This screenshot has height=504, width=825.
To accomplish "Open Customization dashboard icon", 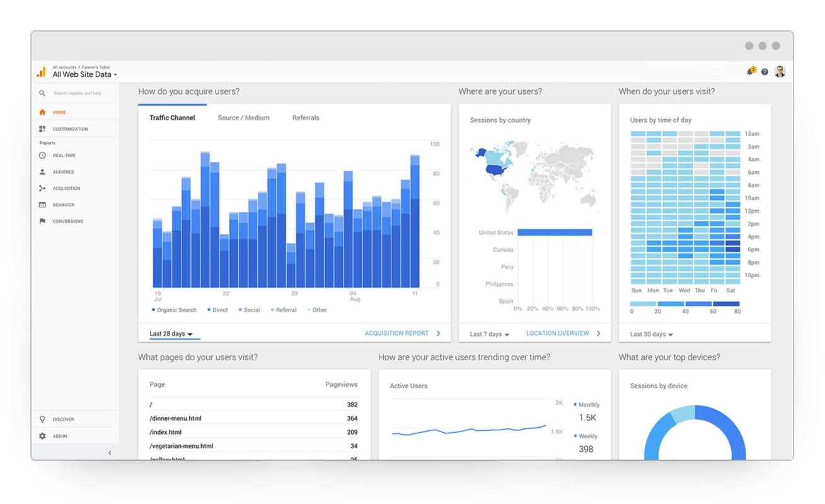I will click(42, 129).
